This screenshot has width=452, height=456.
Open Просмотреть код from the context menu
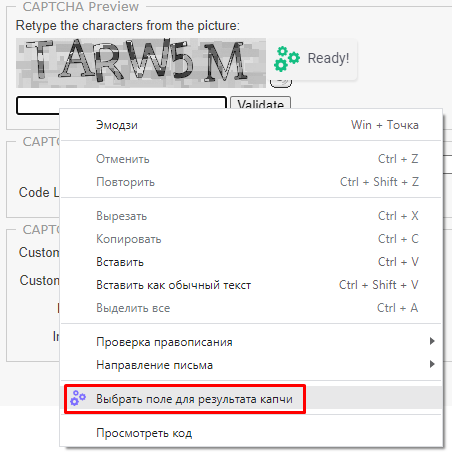coord(251,433)
